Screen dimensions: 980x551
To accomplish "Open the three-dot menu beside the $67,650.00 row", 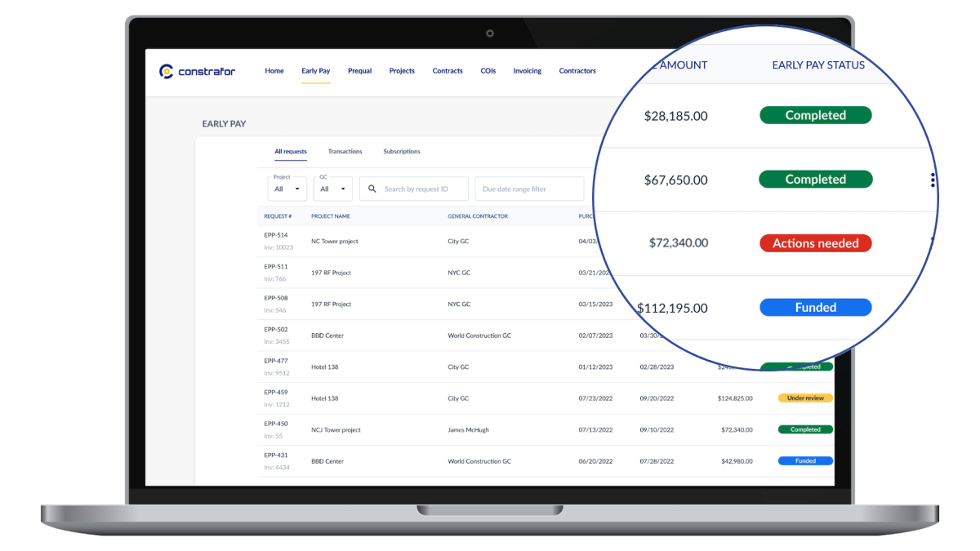I will [932, 180].
